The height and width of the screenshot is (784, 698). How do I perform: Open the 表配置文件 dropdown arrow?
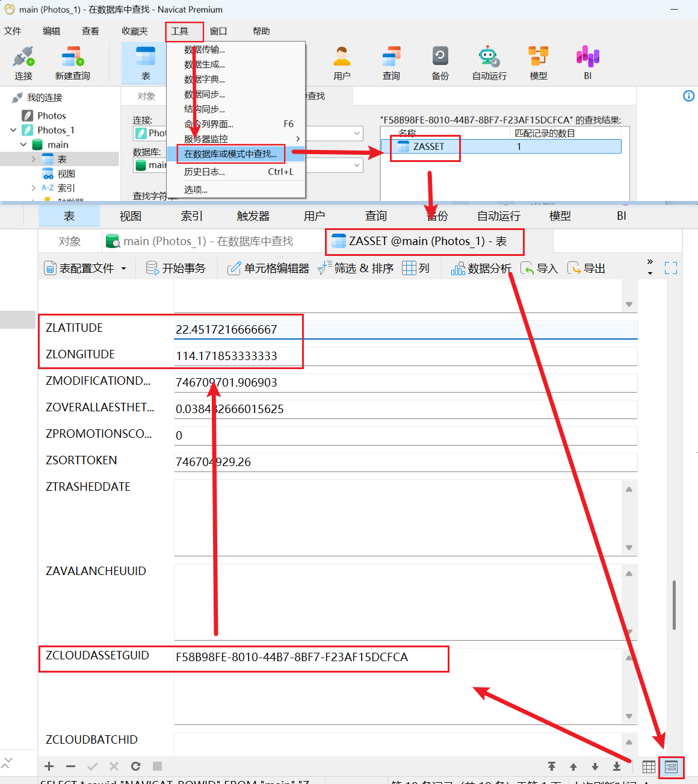tap(124, 268)
